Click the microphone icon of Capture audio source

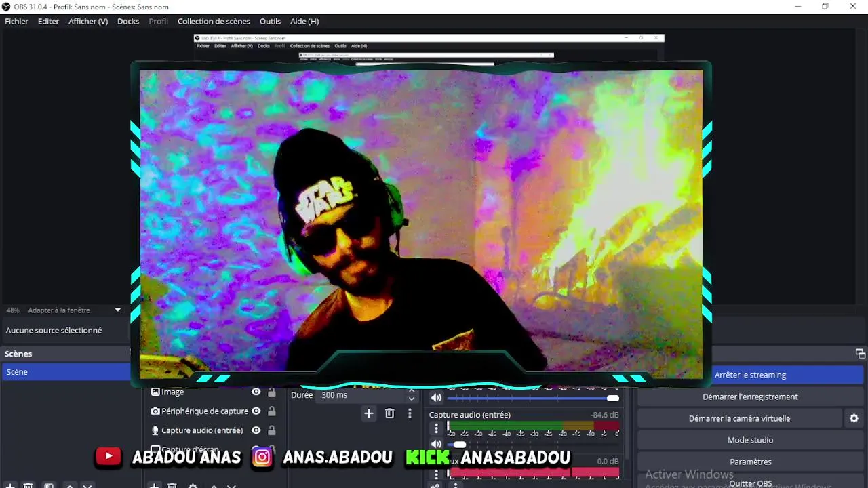[x=155, y=430]
